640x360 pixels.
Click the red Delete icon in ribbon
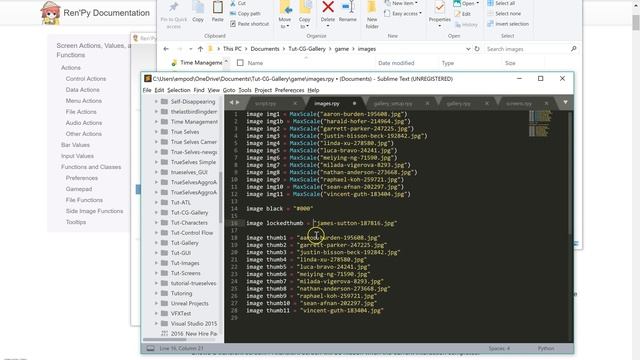(328, 7)
